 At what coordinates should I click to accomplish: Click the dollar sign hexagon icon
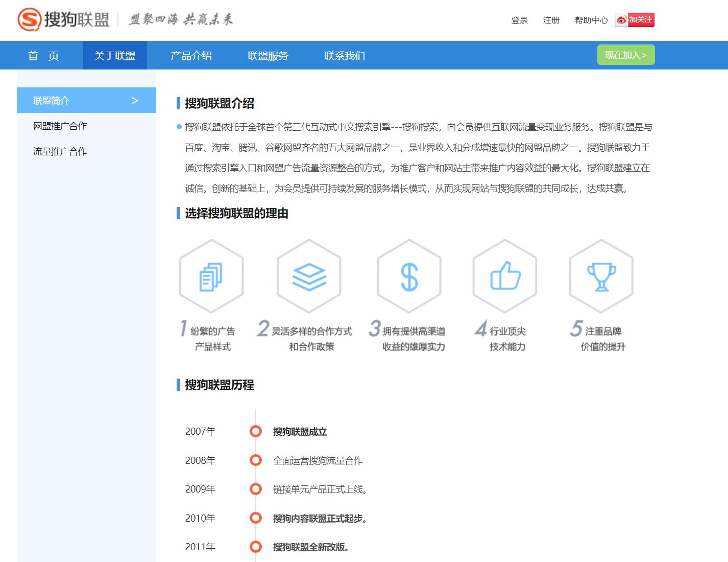coord(409,276)
